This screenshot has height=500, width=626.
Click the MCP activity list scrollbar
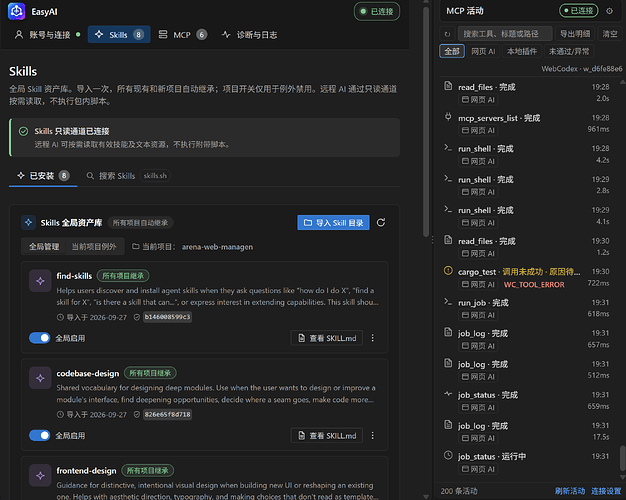point(622,459)
